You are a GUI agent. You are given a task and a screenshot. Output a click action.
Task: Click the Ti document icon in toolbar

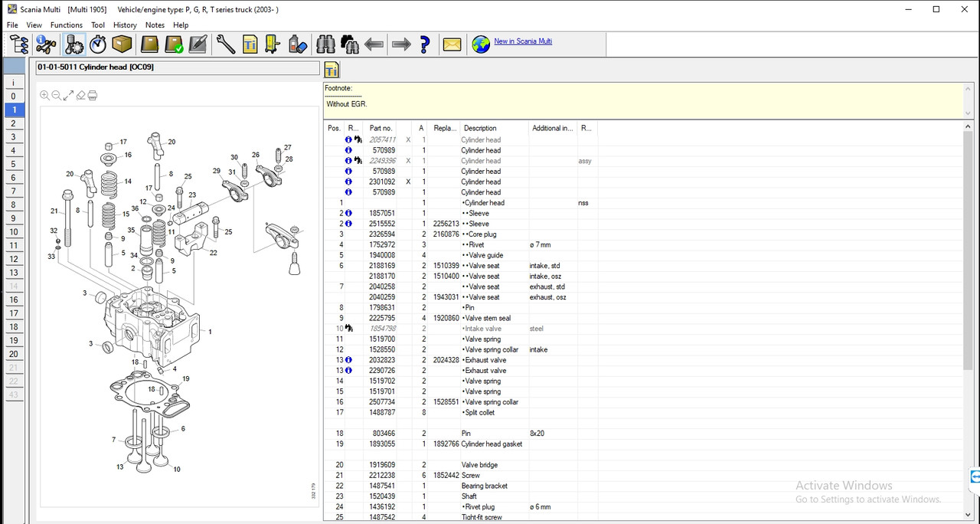(250, 44)
